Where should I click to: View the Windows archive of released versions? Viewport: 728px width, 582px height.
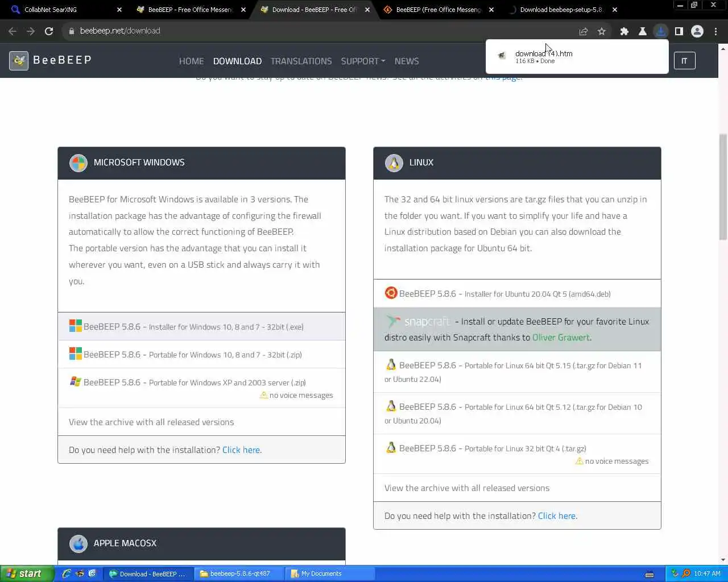pyautogui.click(x=151, y=422)
